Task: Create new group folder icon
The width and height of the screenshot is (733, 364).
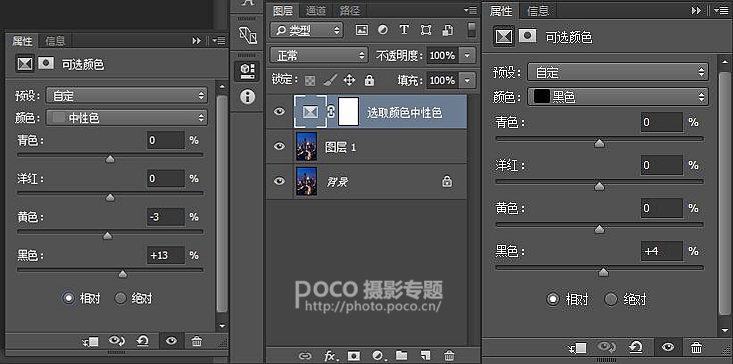Action: tap(402, 355)
